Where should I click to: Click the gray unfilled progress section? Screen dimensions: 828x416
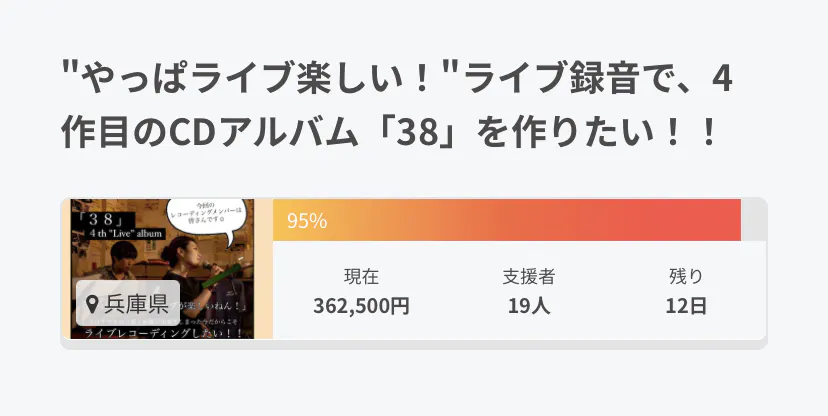pos(753,220)
